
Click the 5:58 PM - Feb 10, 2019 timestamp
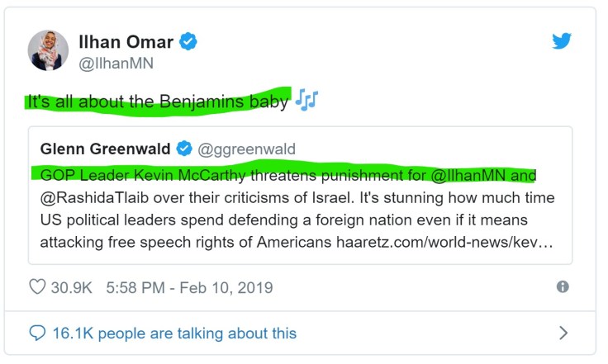click(188, 288)
